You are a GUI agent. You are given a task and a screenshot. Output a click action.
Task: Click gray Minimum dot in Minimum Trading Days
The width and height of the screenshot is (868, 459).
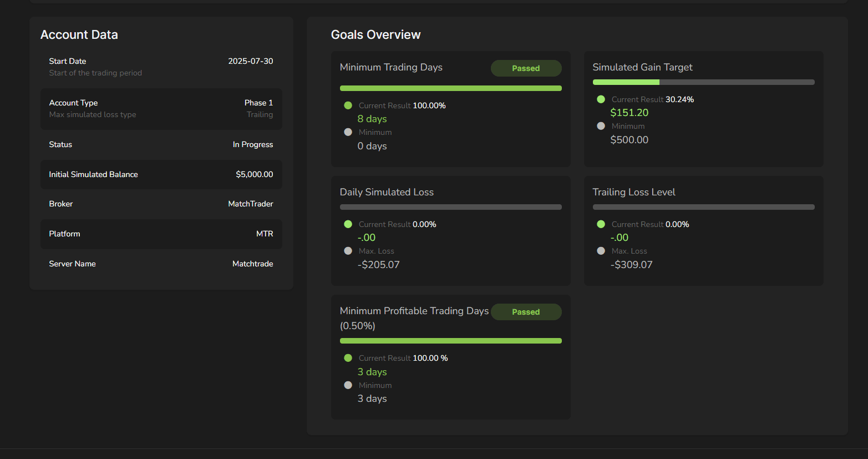pos(348,132)
